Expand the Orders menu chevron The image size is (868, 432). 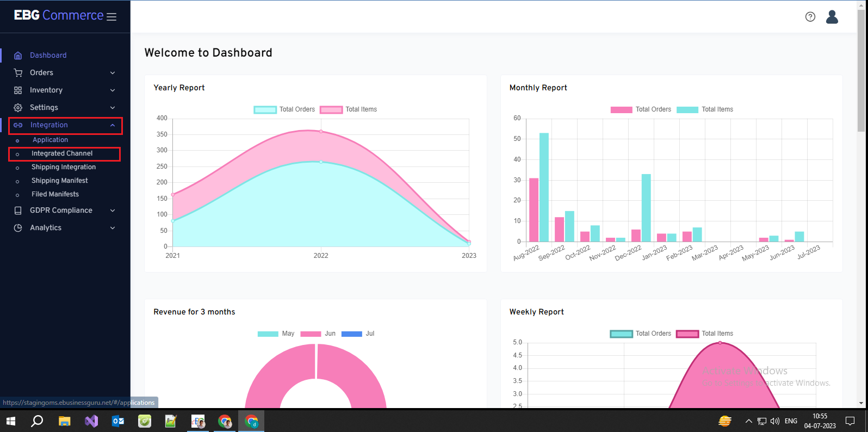point(113,73)
